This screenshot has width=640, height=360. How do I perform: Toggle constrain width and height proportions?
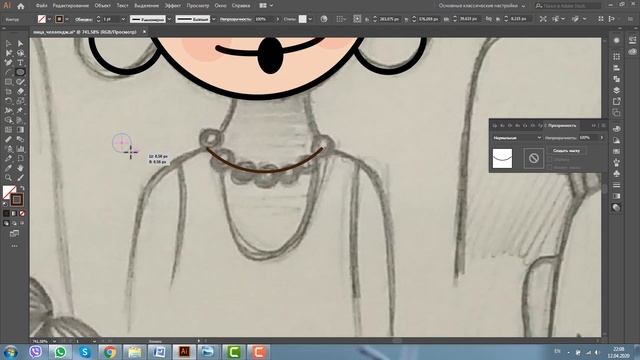tap(489, 19)
